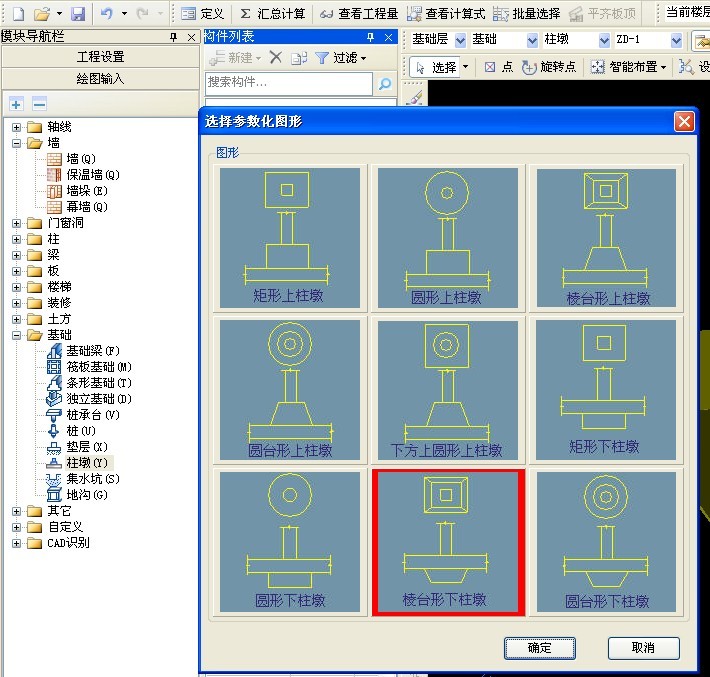This screenshot has height=677, width=710.
Task: Select 墙垛(E) tree item
Action: tap(77, 191)
